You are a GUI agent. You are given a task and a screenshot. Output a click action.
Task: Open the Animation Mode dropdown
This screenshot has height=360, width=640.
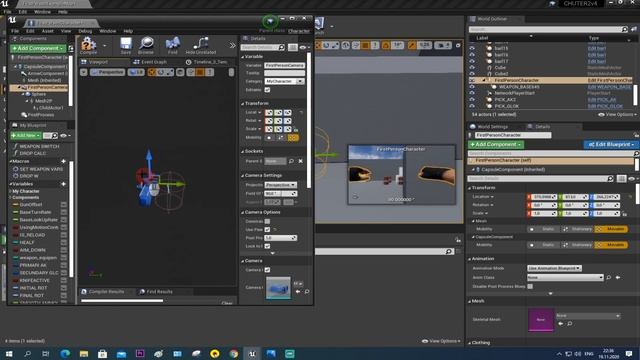[x=554, y=268]
